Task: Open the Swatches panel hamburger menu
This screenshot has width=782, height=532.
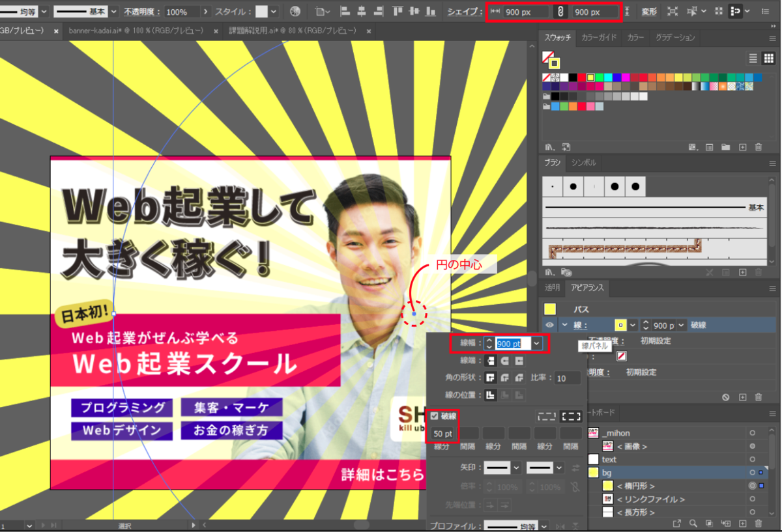Action: (x=772, y=38)
